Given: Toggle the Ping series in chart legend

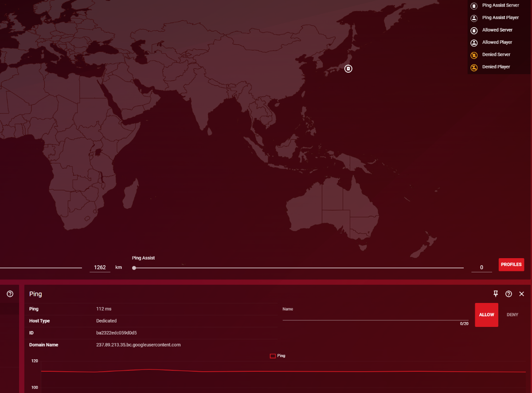Looking at the screenshot, I should [277, 356].
